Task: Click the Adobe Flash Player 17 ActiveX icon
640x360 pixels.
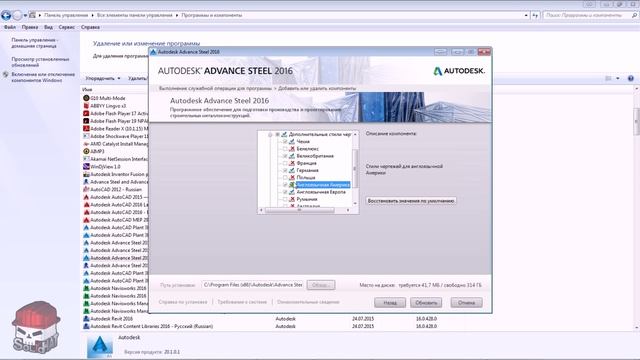Action: point(86,113)
